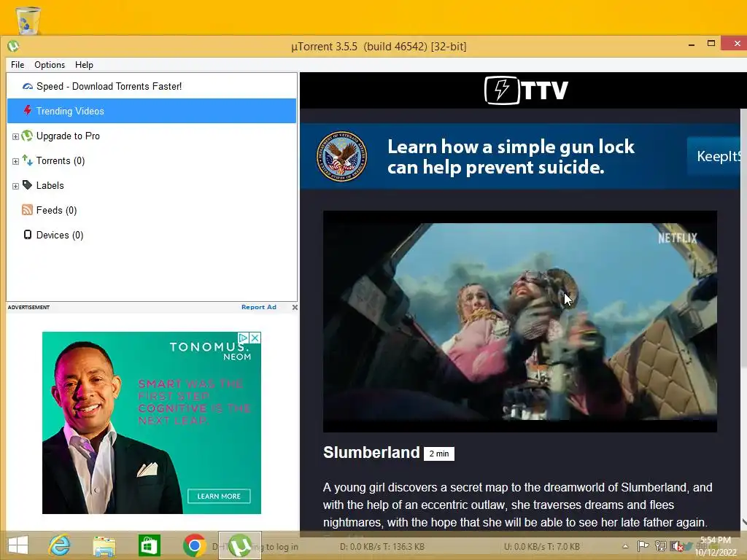Open the Windows Store from the taskbar

point(149,545)
